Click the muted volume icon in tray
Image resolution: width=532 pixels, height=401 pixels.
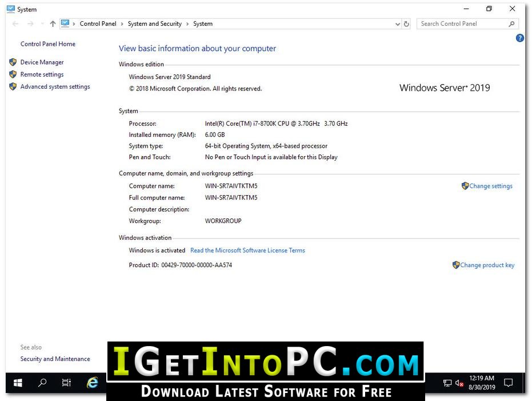pyautogui.click(x=459, y=383)
